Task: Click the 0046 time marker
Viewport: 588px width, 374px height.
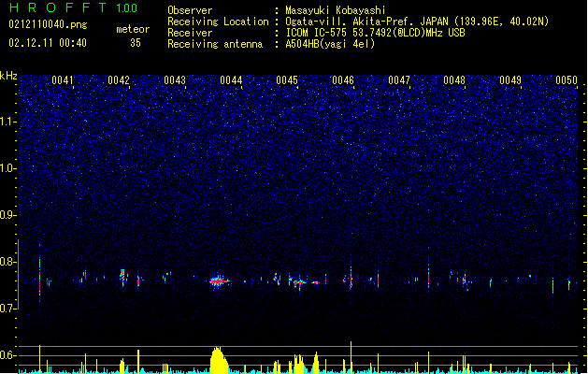Action: point(343,80)
